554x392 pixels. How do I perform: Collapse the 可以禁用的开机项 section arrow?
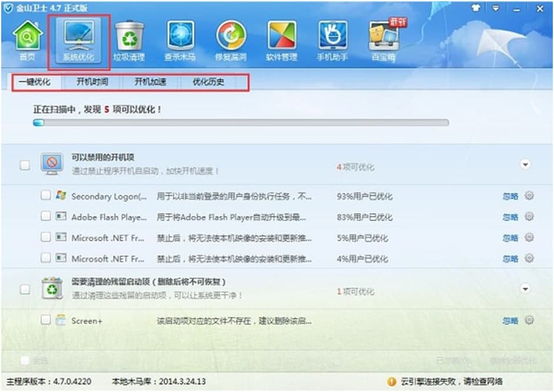pos(525,165)
